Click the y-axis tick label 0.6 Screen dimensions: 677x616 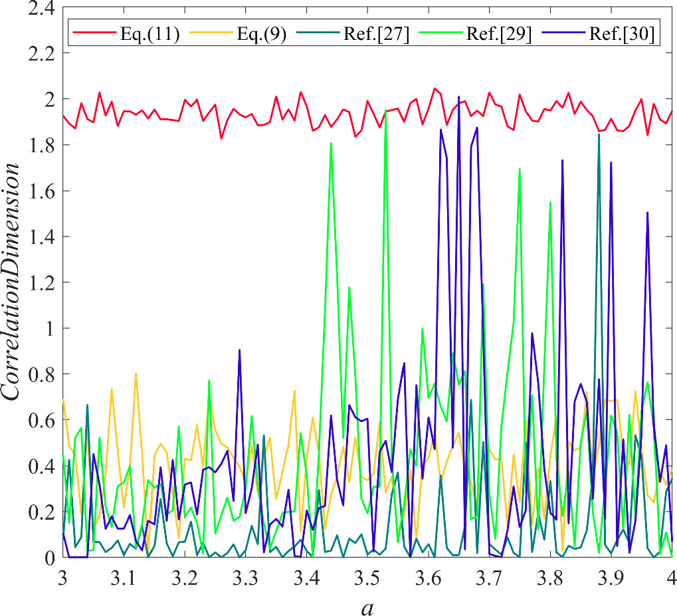click(42, 421)
